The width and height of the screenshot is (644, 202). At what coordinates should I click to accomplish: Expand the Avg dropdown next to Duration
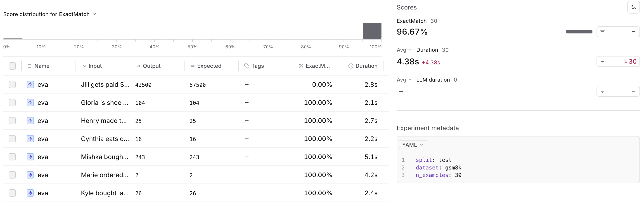click(x=404, y=50)
